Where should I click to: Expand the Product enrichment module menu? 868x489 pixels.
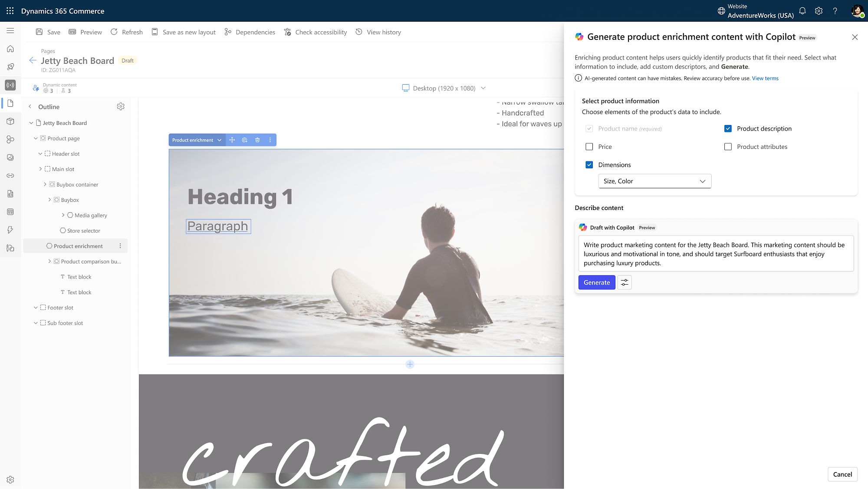pyautogui.click(x=120, y=245)
